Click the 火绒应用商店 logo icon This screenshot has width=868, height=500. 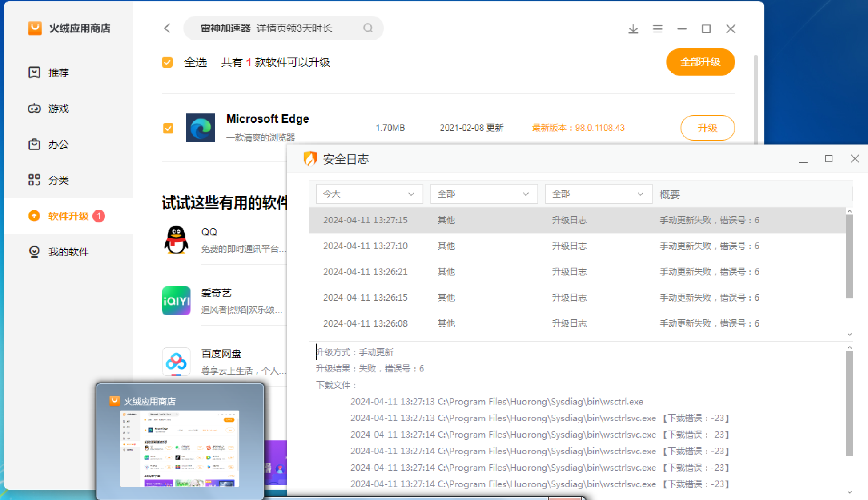pos(35,28)
